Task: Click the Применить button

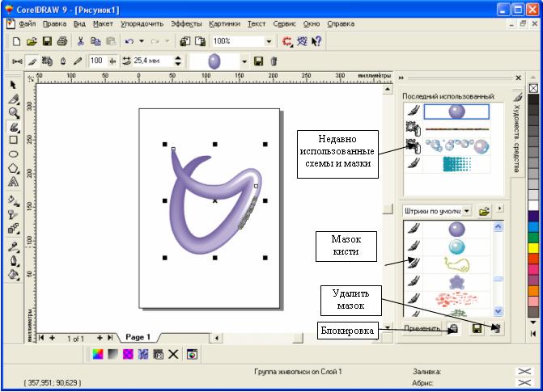Action: pos(422,329)
